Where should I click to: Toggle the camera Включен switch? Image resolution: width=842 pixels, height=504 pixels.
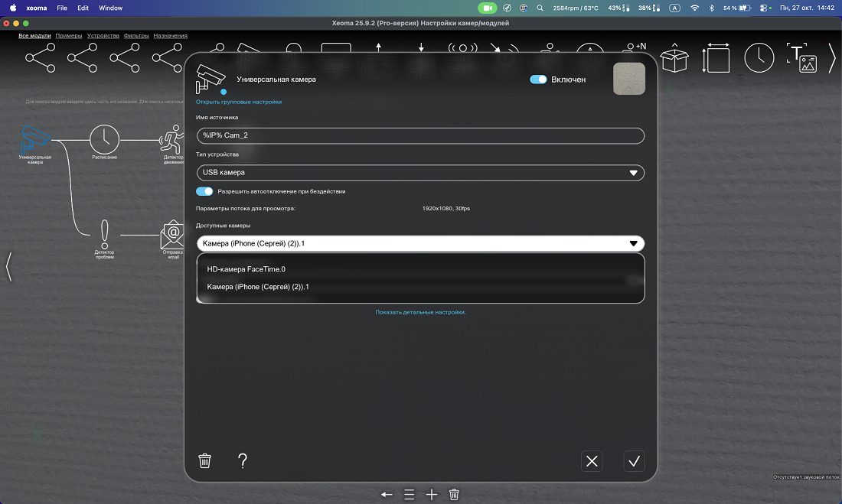click(538, 79)
